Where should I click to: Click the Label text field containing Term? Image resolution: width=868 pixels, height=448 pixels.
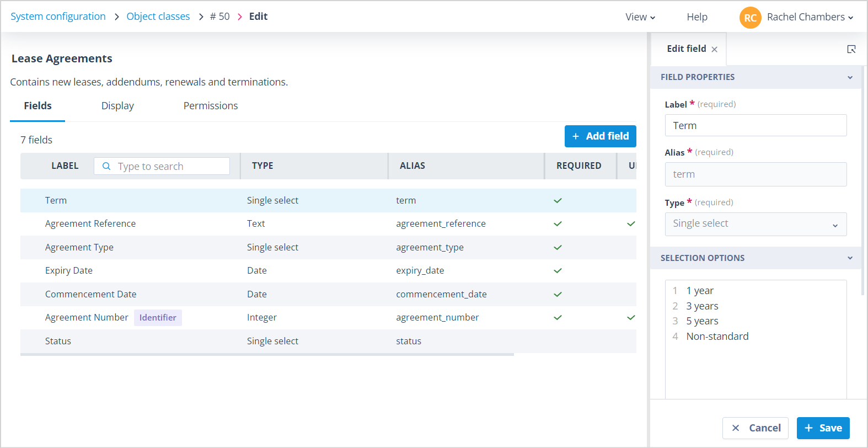coord(756,125)
